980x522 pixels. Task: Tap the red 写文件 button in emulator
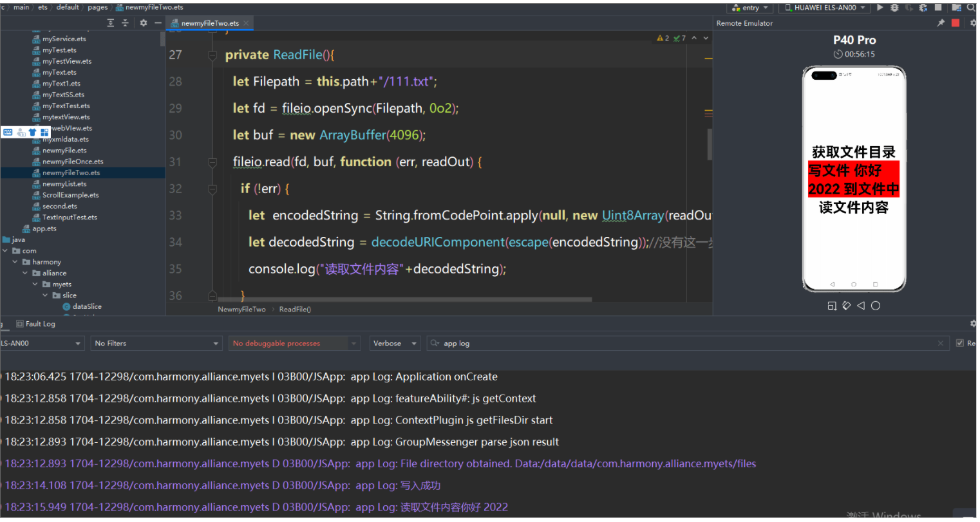click(854, 180)
